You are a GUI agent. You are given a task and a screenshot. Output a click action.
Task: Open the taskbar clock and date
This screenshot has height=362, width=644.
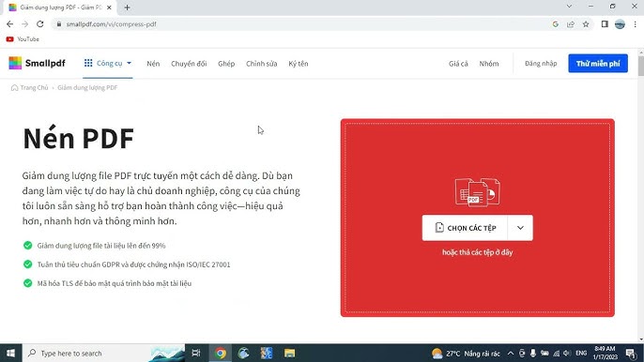click(x=606, y=353)
